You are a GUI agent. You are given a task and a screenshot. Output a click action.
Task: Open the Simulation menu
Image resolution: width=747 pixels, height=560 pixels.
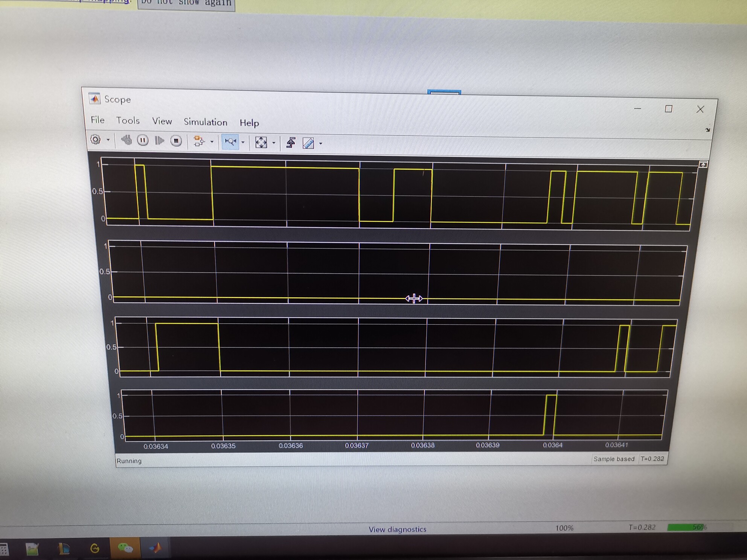click(x=205, y=122)
